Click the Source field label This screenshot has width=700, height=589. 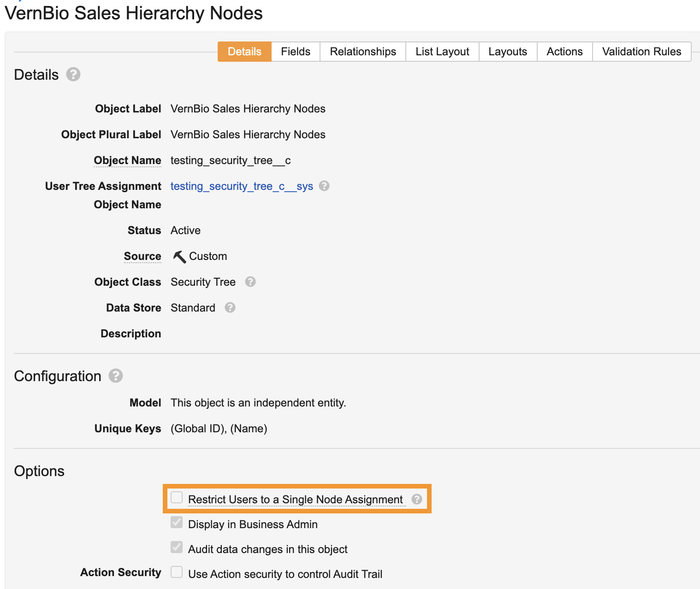pos(142,256)
